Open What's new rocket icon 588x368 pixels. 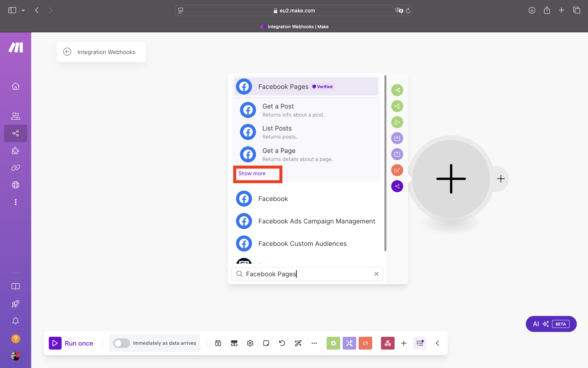point(16,304)
